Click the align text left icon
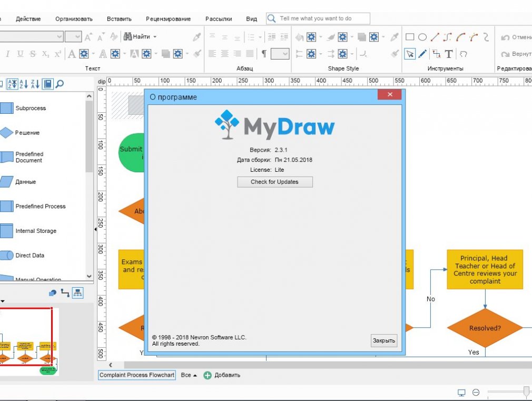Screen dimensions: 532x401 pyautogui.click(x=212, y=53)
